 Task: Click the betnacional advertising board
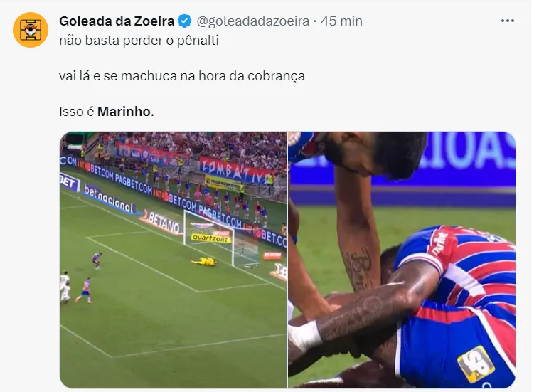point(108,198)
